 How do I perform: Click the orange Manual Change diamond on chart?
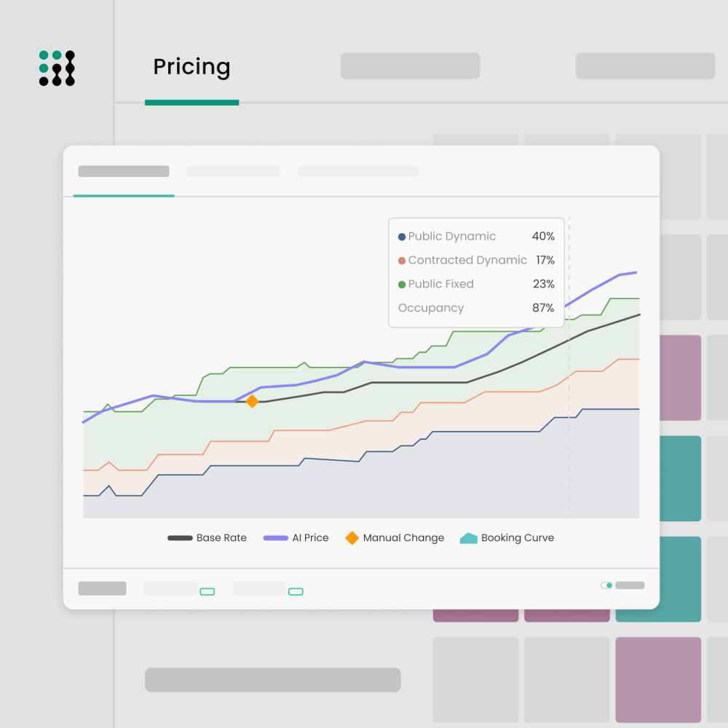[252, 401]
